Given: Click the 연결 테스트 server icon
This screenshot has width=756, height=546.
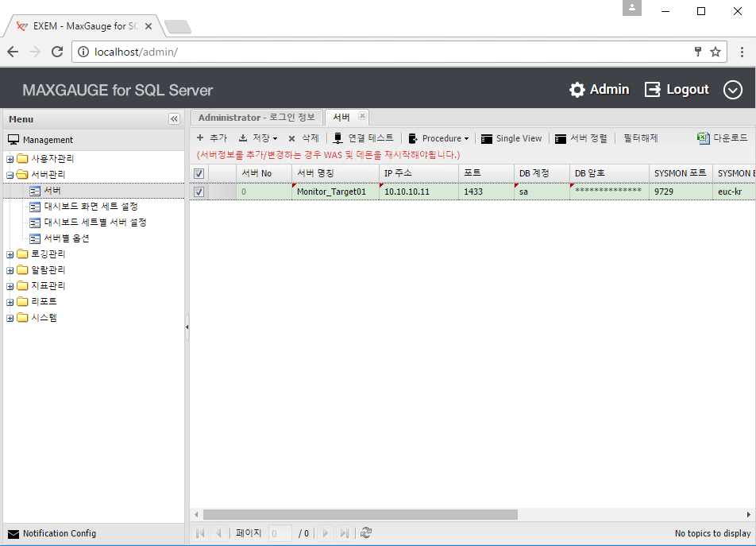Looking at the screenshot, I should tap(338, 138).
